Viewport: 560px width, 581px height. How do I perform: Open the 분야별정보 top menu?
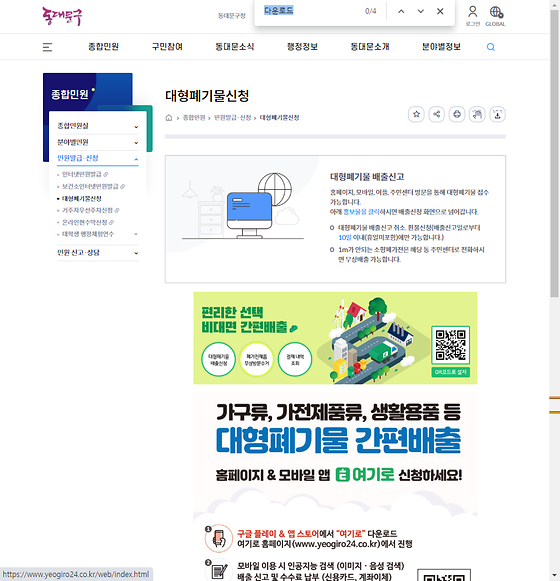(x=441, y=47)
